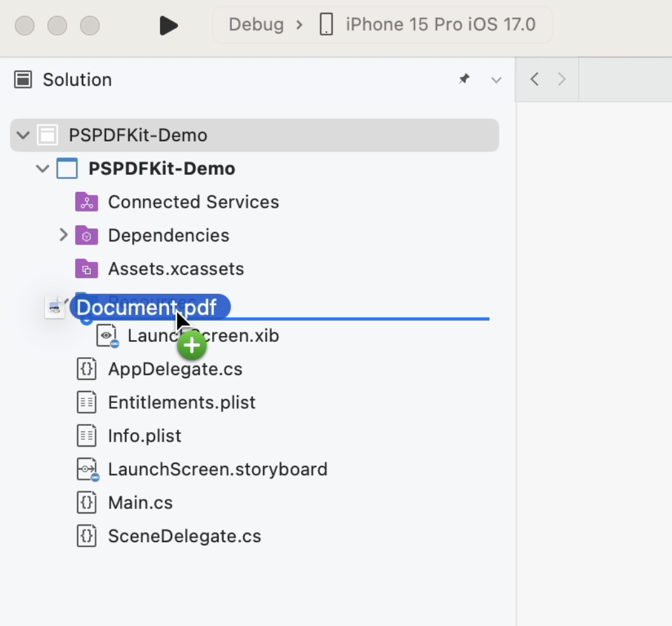The width and height of the screenshot is (672, 626).
Task: Open the Solution pad options chevron
Action: (x=496, y=80)
